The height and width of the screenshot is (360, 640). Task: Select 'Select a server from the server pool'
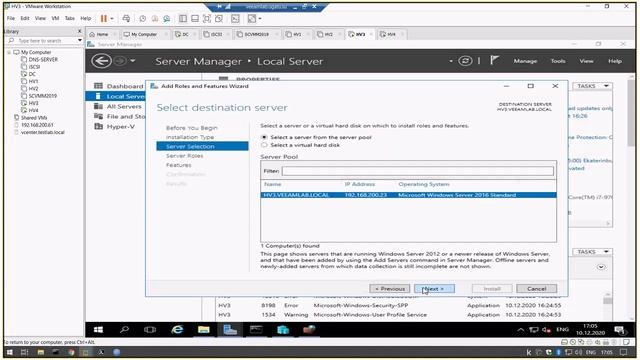pos(264,137)
